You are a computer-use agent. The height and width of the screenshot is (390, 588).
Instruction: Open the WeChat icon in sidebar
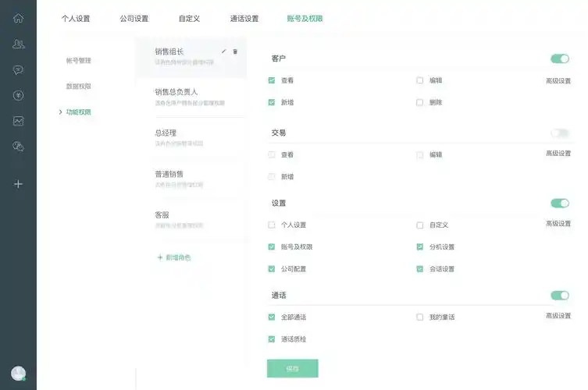tap(18, 146)
